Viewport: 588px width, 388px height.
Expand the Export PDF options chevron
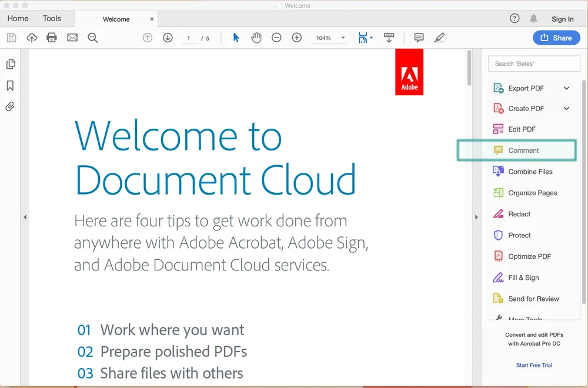pos(566,88)
